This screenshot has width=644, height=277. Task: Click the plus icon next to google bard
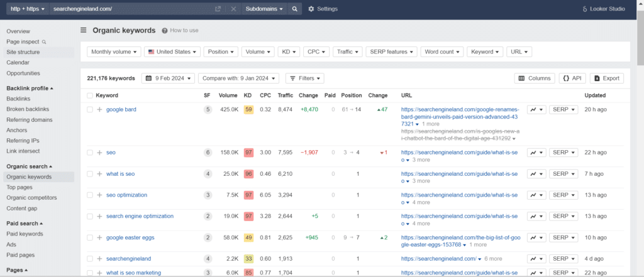click(x=99, y=109)
